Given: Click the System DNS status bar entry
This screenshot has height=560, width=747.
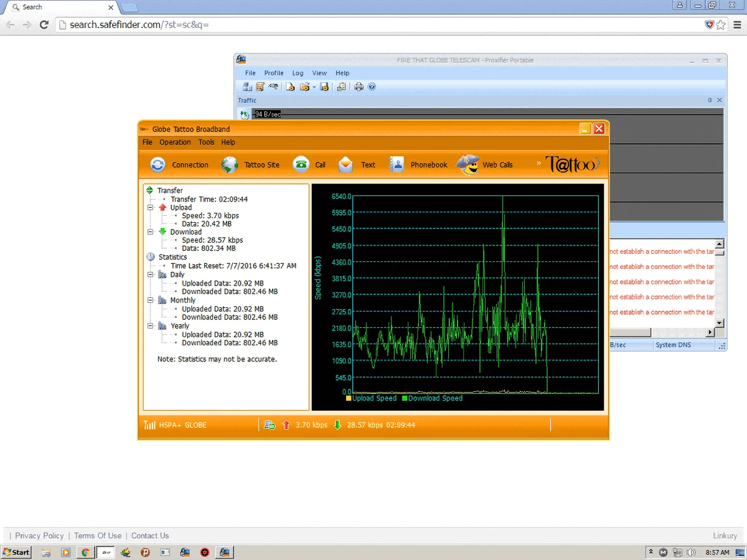Looking at the screenshot, I should 673,345.
